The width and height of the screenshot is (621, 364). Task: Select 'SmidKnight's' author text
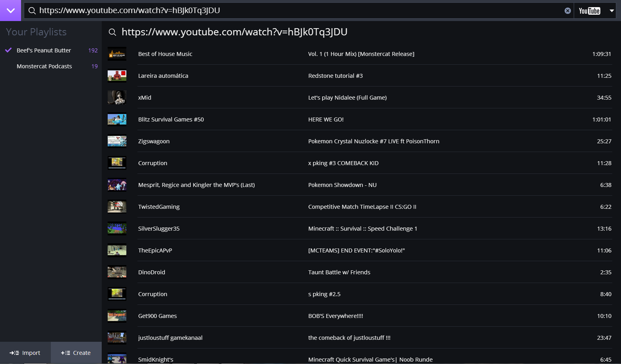click(156, 360)
